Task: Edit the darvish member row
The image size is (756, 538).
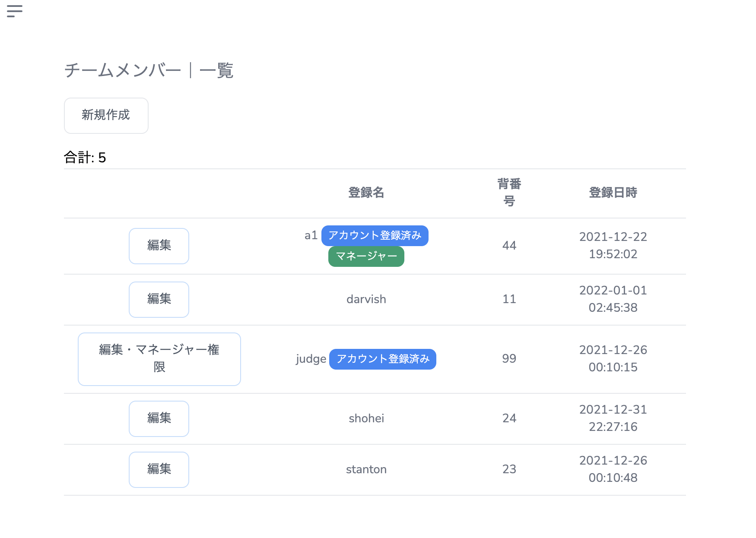Action: coord(159,299)
